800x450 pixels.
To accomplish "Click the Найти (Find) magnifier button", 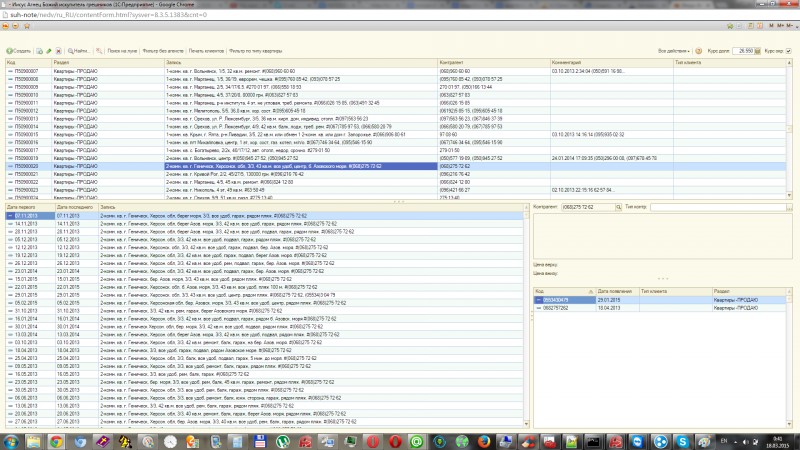I will pos(79,51).
